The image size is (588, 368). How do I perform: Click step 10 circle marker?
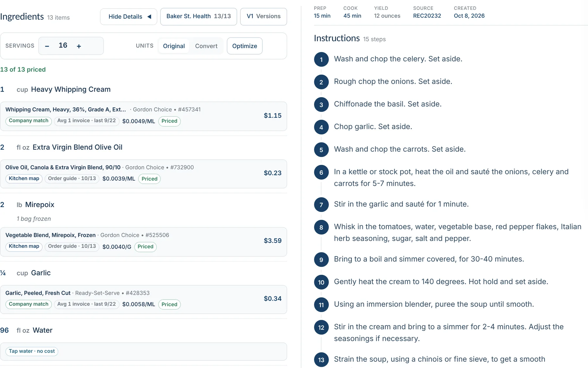coord(321,282)
